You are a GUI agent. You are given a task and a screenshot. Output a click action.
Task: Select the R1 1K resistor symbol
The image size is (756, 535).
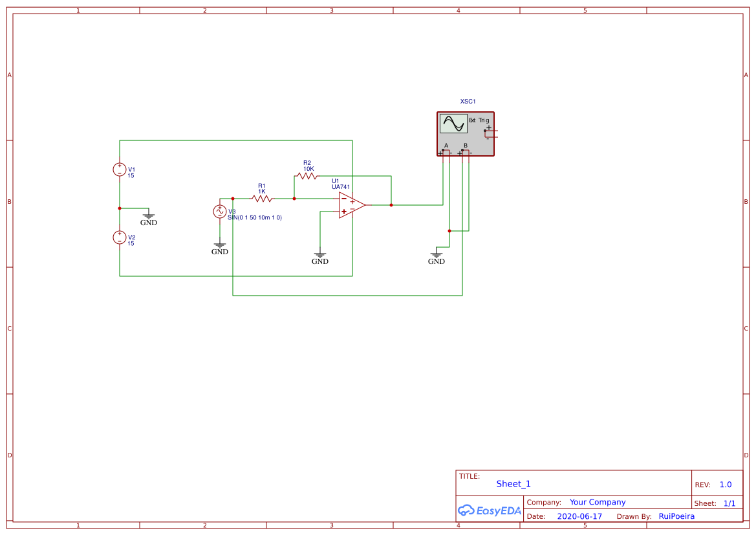point(263,197)
